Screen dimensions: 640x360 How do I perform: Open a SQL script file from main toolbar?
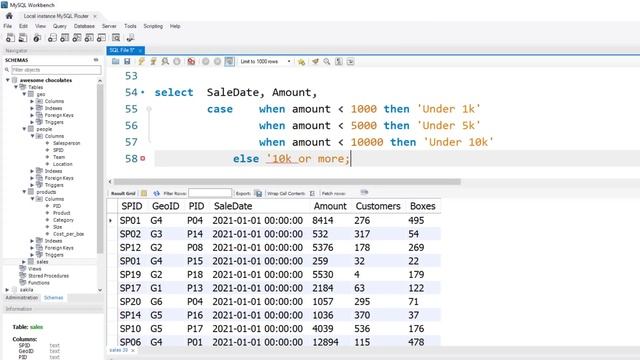pos(23,38)
